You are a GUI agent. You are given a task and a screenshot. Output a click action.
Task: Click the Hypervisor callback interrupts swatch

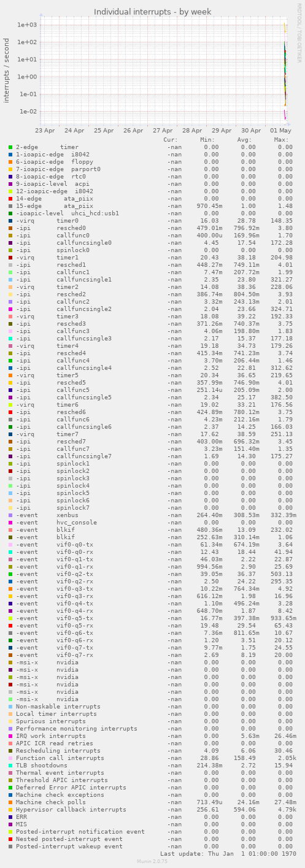[10, 810]
